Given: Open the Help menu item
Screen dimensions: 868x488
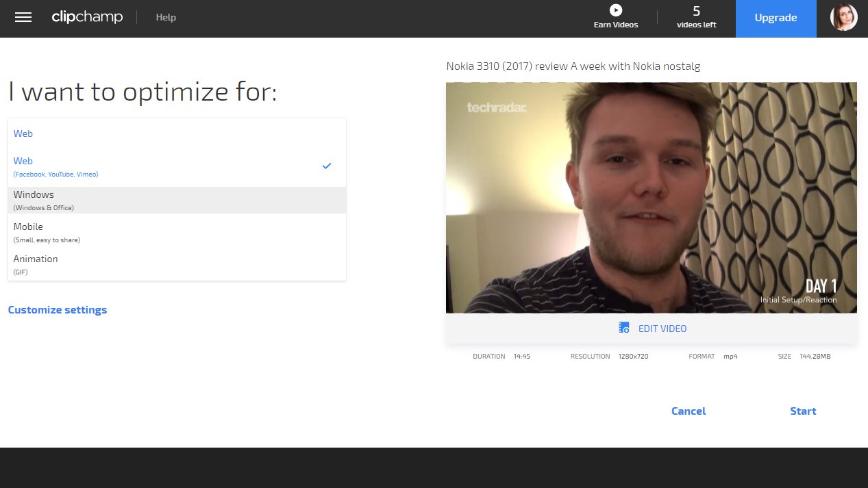Looking at the screenshot, I should pos(166,18).
